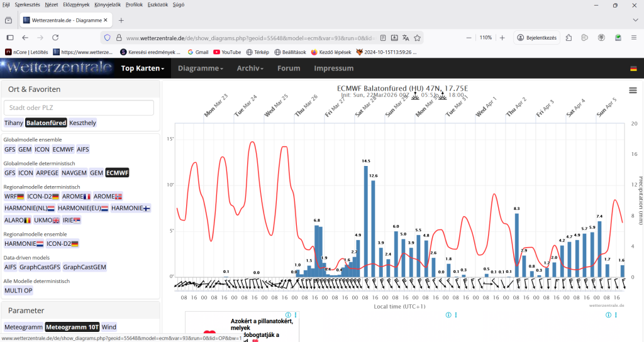Open the chart context hamburger menu
Screen dimensions: 644x342
click(633, 91)
